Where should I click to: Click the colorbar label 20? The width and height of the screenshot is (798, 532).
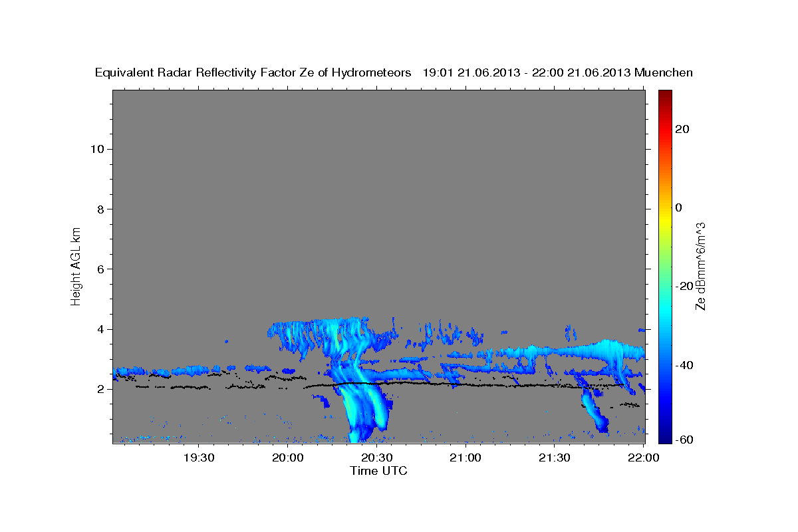click(682, 129)
